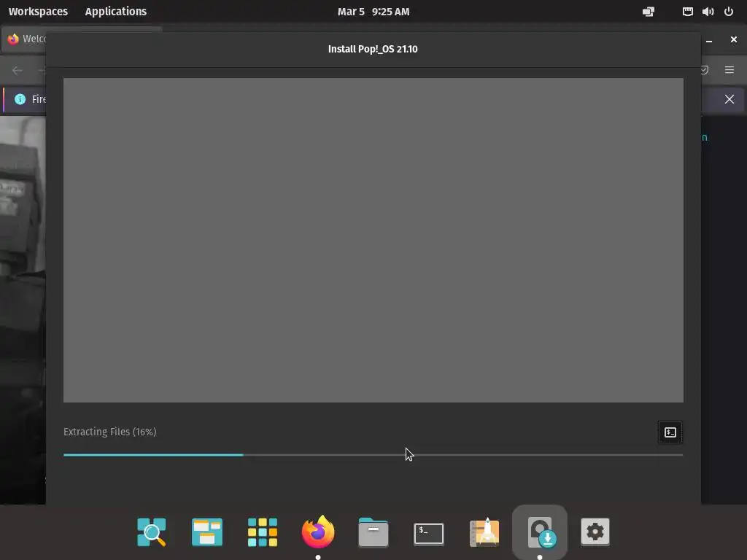Open Settings gear from dock
This screenshot has width=747, height=560.
(x=595, y=532)
